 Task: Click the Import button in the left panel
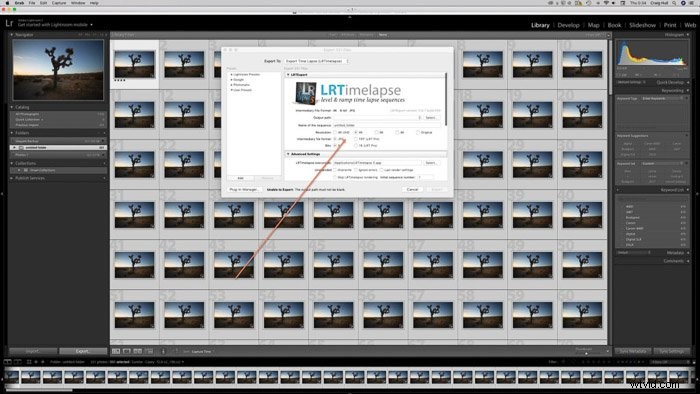(x=33, y=352)
